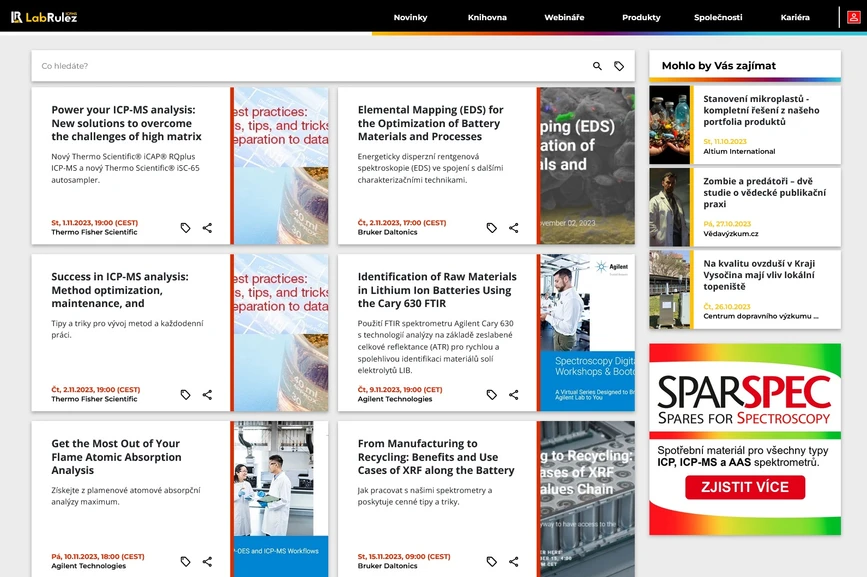Viewport: 867px width, 577px height.
Task: Go to Webináře section
Action: (564, 17)
